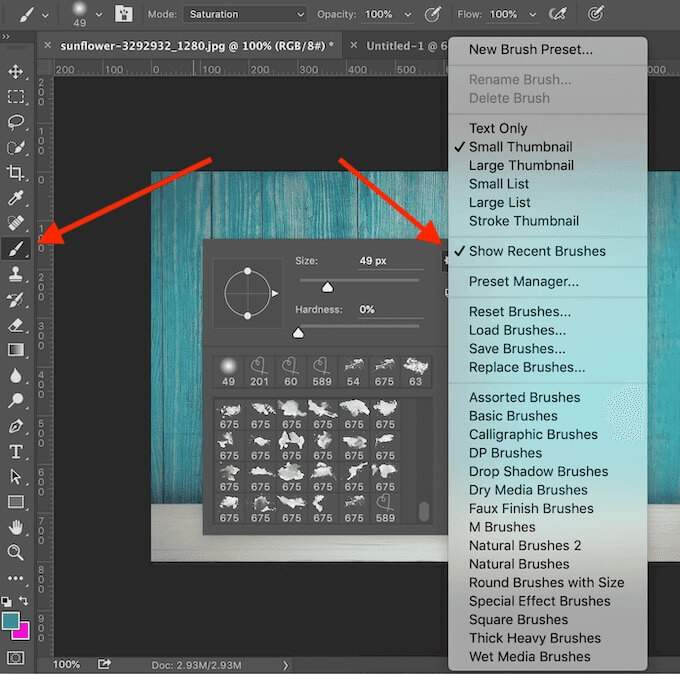Select the Eyedropper tool
Screen dimensions: 680x674
click(x=16, y=198)
